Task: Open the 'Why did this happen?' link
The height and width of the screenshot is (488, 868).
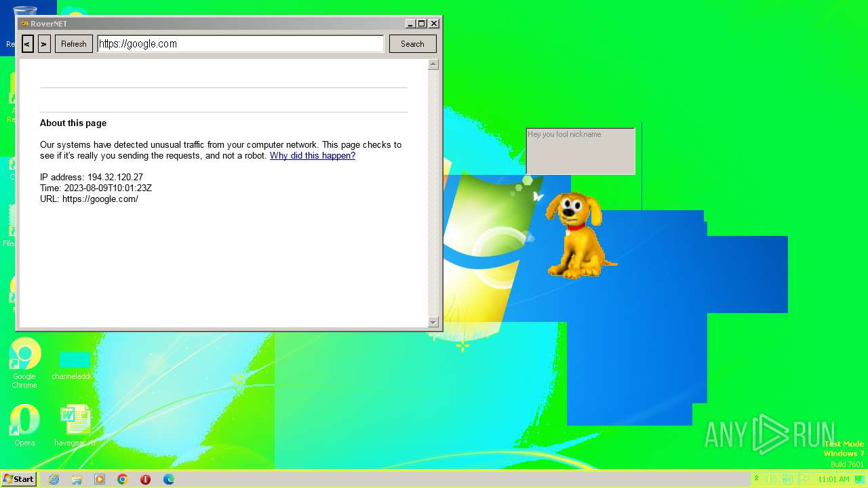Action: (x=313, y=156)
